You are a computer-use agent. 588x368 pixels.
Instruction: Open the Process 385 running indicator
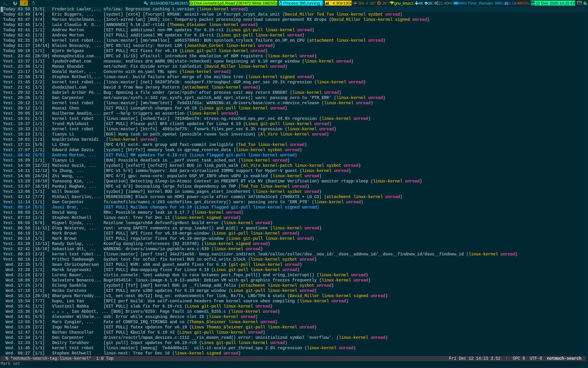pos(301,3)
